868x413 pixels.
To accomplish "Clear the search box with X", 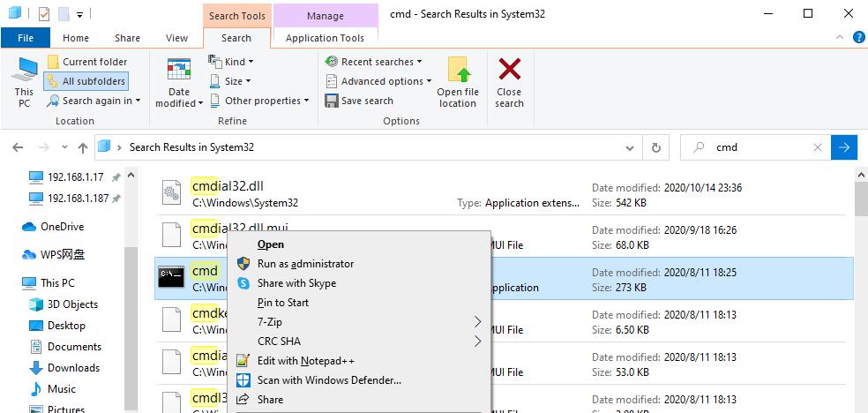I will pyautogui.click(x=818, y=147).
